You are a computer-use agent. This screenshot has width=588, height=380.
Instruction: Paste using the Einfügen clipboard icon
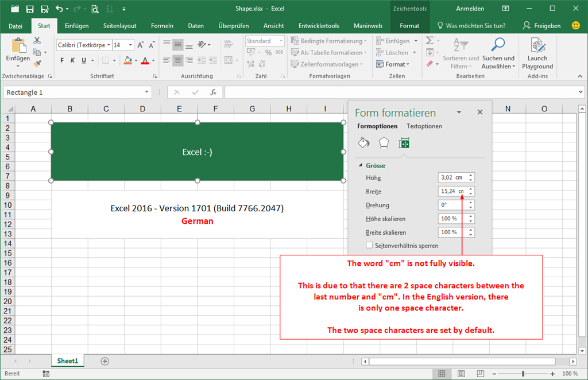coord(18,46)
